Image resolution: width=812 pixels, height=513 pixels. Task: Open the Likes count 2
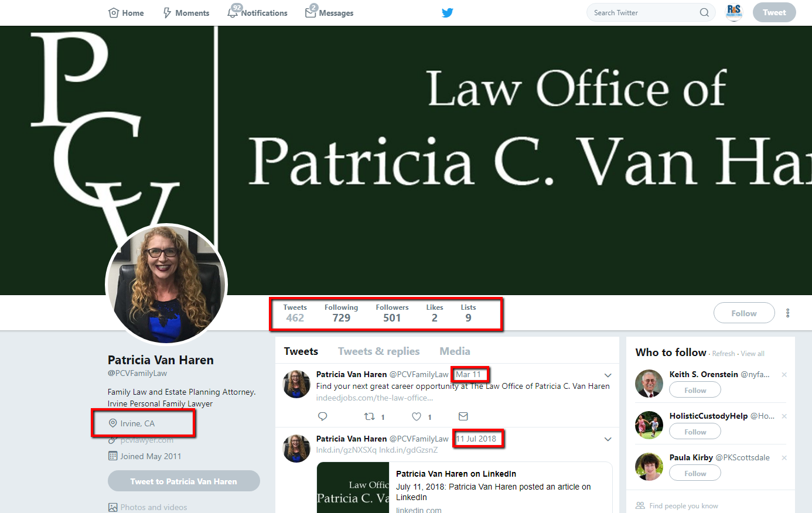tap(435, 313)
